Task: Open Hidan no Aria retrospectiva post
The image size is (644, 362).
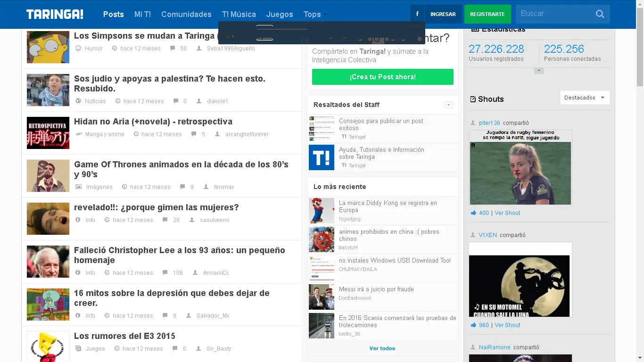Action: point(153,122)
